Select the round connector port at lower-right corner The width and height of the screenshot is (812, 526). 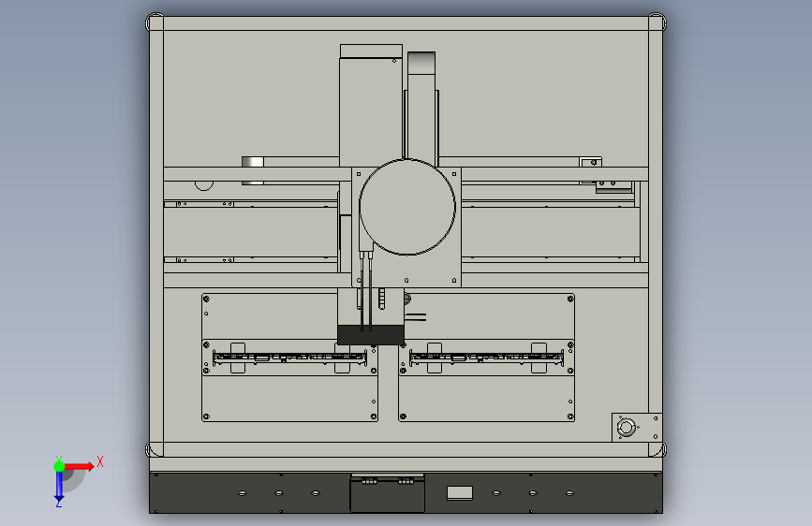(x=626, y=428)
